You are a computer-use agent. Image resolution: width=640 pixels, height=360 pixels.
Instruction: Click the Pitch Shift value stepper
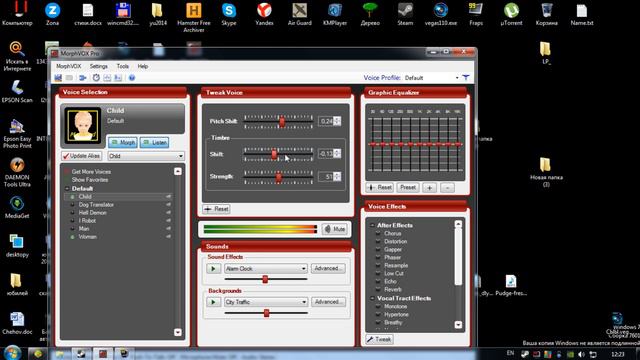click(x=337, y=121)
